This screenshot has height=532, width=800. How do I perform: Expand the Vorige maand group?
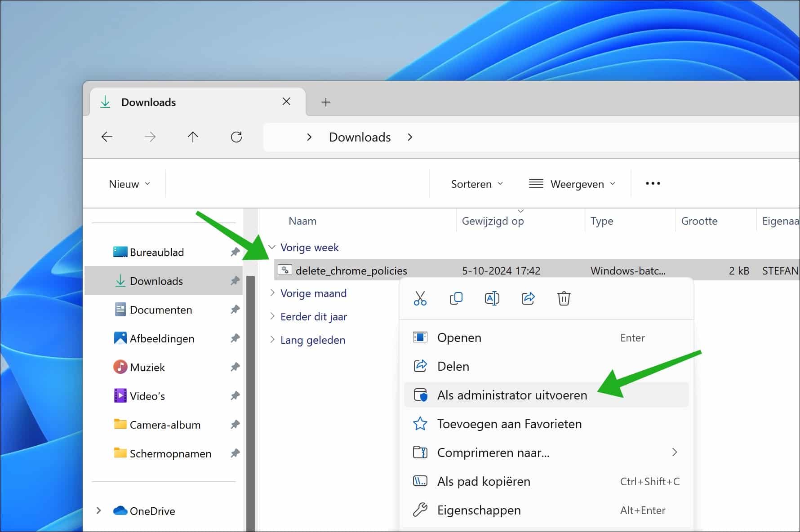point(272,293)
